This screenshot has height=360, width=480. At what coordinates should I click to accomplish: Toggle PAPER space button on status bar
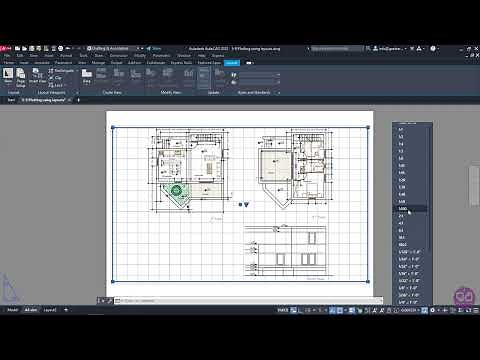click(x=282, y=310)
